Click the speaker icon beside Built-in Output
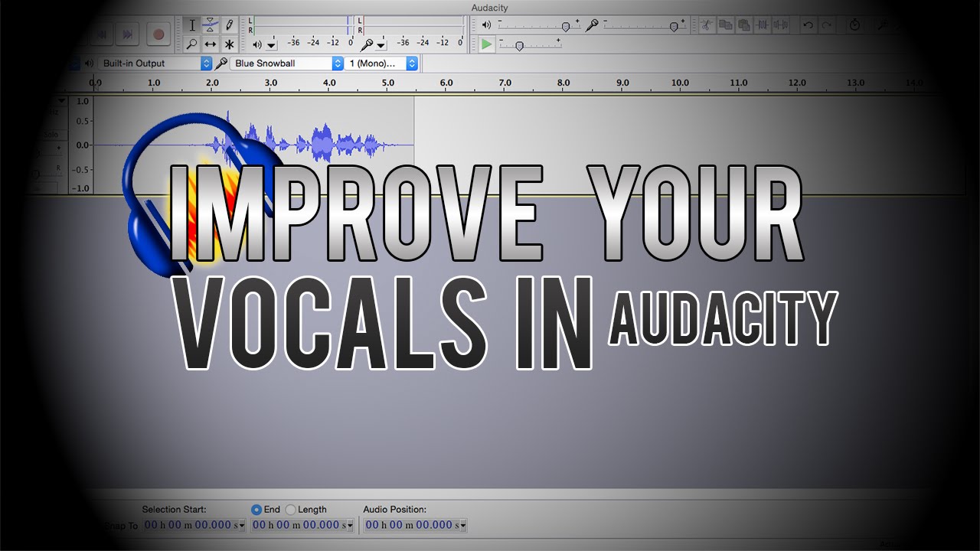The height and width of the screenshot is (551, 980). point(89,64)
